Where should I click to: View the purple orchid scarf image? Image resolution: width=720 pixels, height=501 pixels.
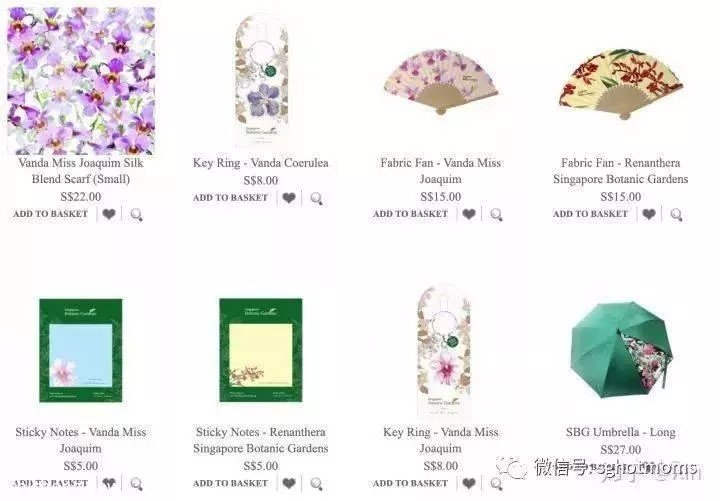pos(81,81)
